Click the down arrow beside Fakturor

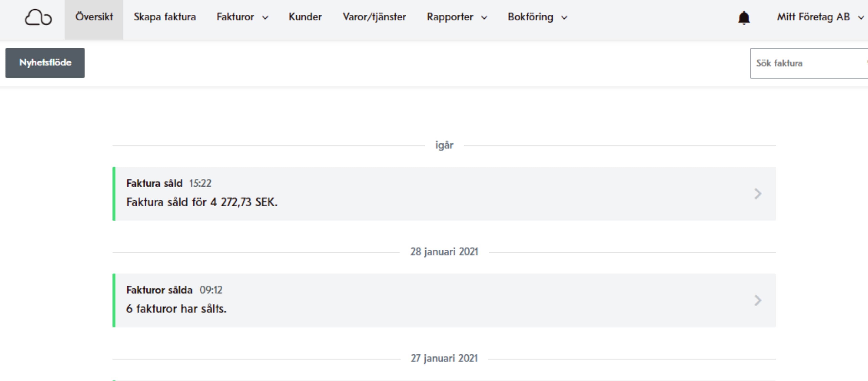point(265,17)
